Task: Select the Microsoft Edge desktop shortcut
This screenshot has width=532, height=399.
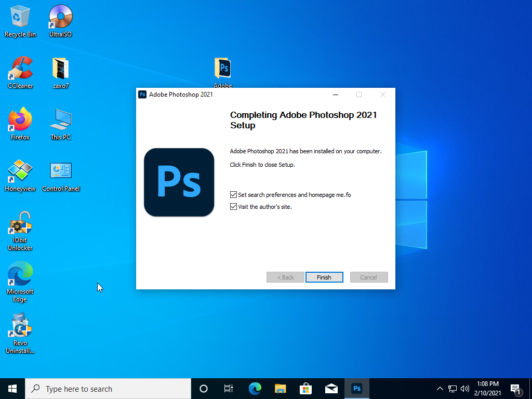Action: (20, 282)
